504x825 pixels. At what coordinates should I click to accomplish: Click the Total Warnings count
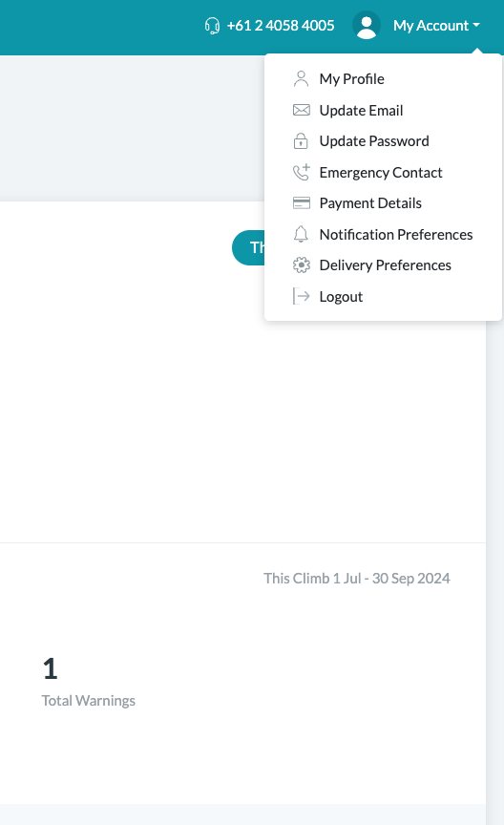click(50, 668)
